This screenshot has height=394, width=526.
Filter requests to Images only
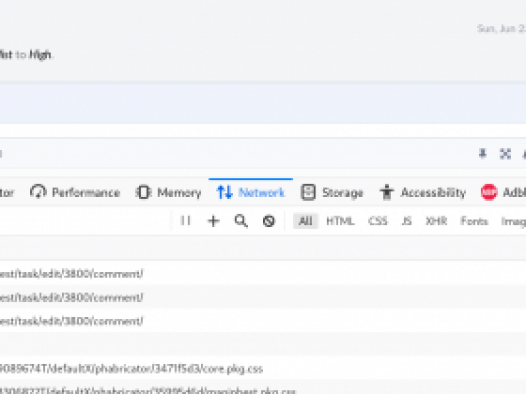[x=513, y=221]
